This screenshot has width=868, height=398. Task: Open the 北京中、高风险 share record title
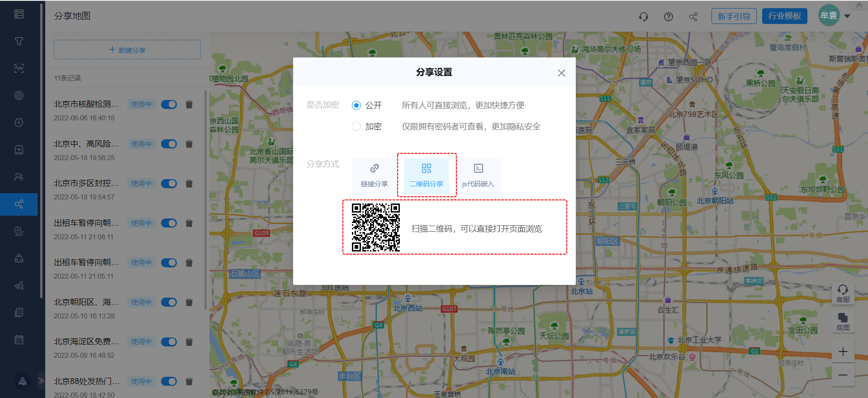click(x=86, y=144)
